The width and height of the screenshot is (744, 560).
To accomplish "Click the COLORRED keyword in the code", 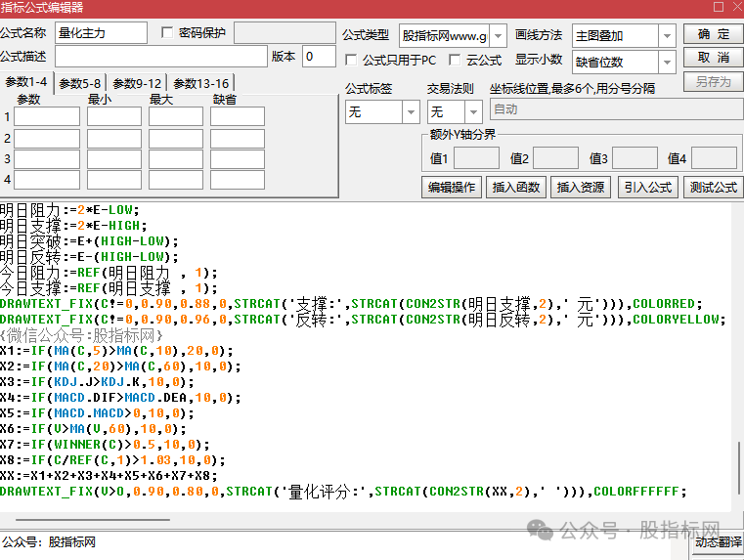I will tap(664, 304).
